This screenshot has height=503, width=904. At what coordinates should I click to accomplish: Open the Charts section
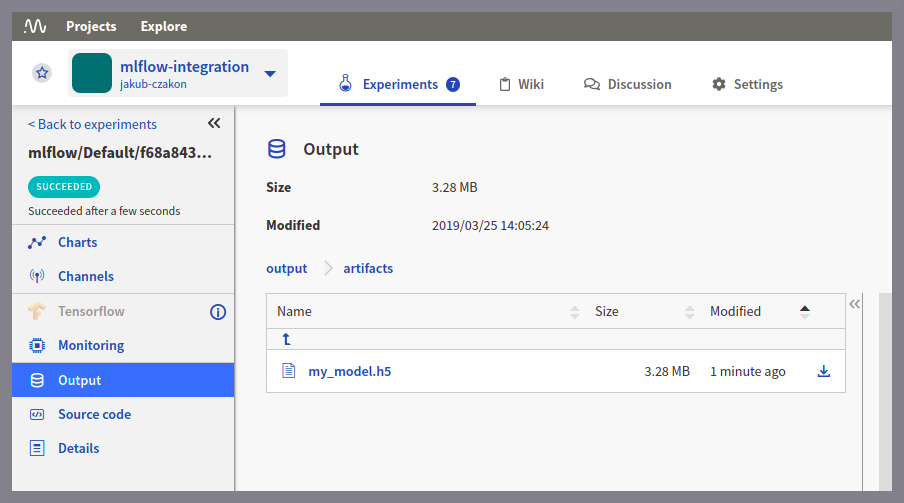tap(77, 242)
